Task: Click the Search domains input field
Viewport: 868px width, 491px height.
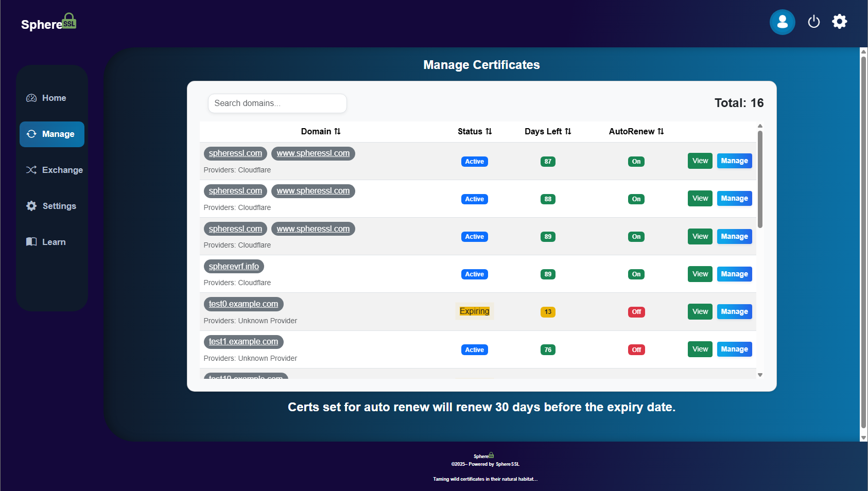Action: (x=277, y=103)
